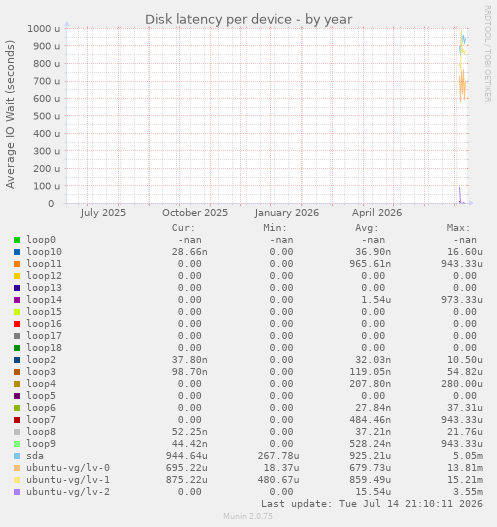This screenshot has height=527, width=497.
Task: Click the sda light blue legend swatch
Action: 17,456
